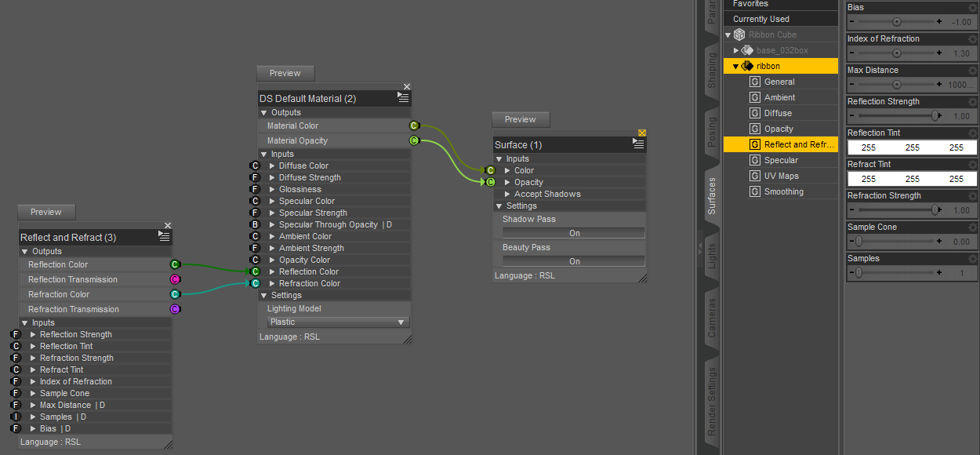The image size is (980, 455).
Task: Click Surface Color input connector
Action: point(491,170)
